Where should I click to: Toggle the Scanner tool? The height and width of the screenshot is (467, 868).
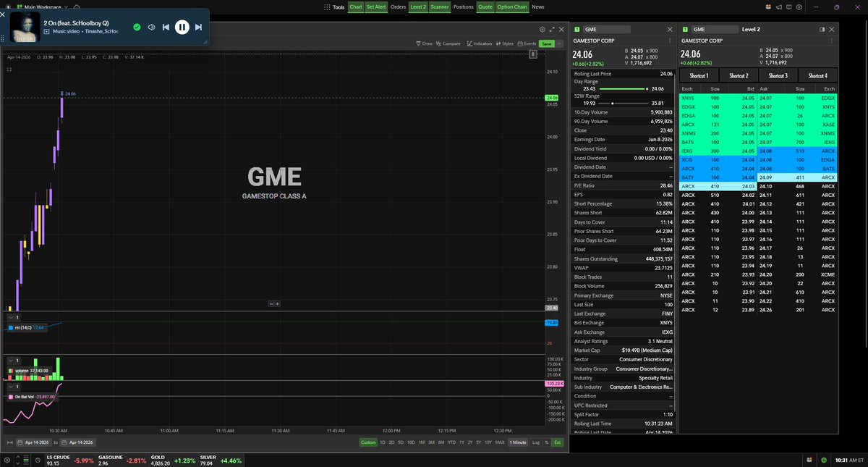440,7
